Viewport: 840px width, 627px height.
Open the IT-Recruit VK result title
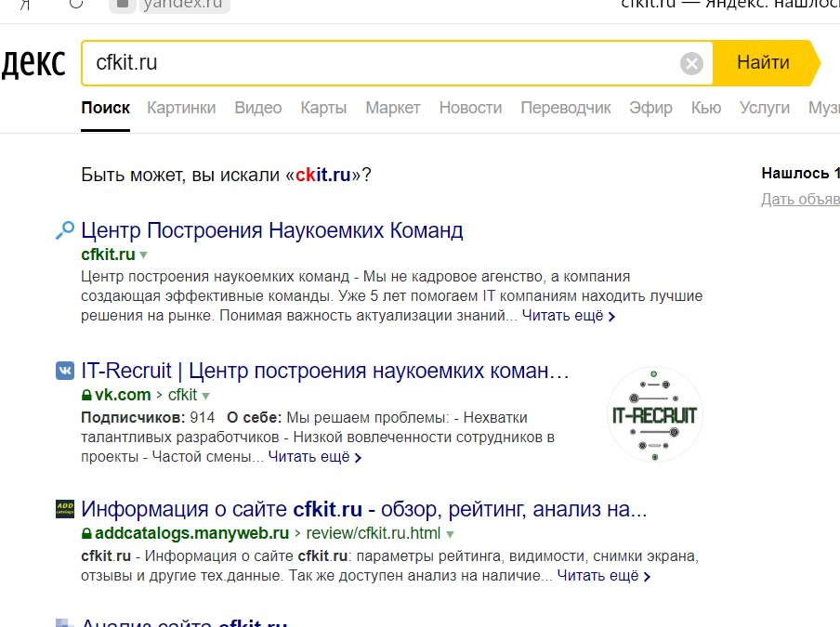pos(324,371)
